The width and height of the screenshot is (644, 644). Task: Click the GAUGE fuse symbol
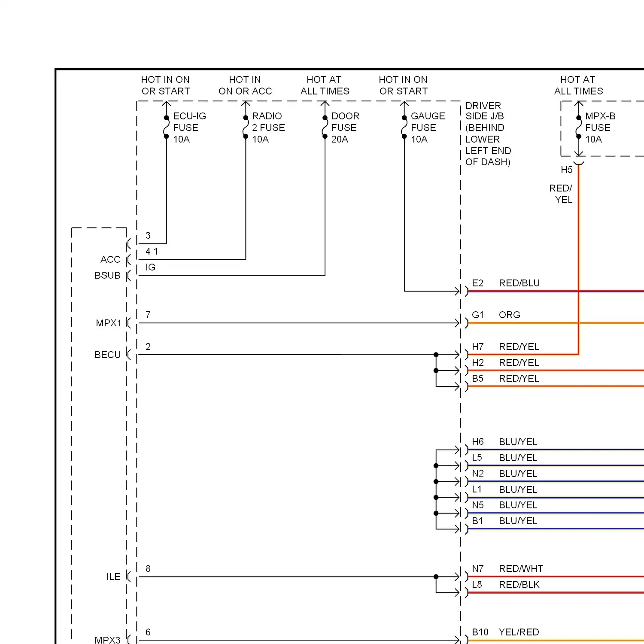404,127
